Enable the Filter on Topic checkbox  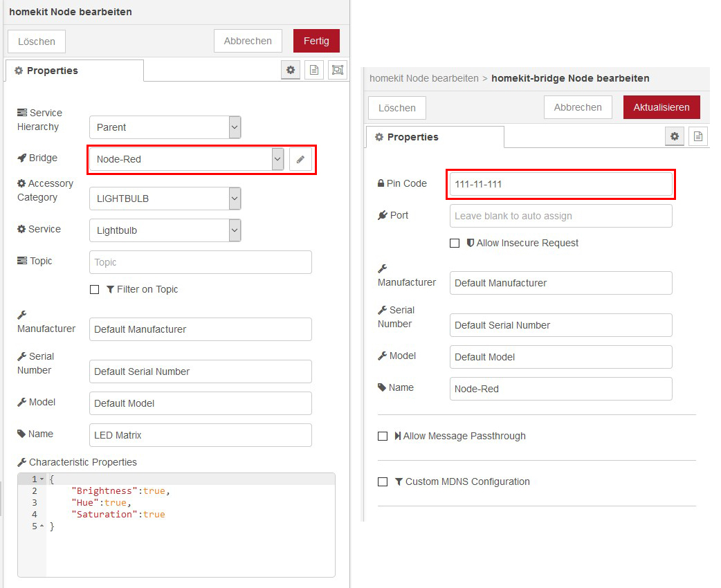(94, 289)
